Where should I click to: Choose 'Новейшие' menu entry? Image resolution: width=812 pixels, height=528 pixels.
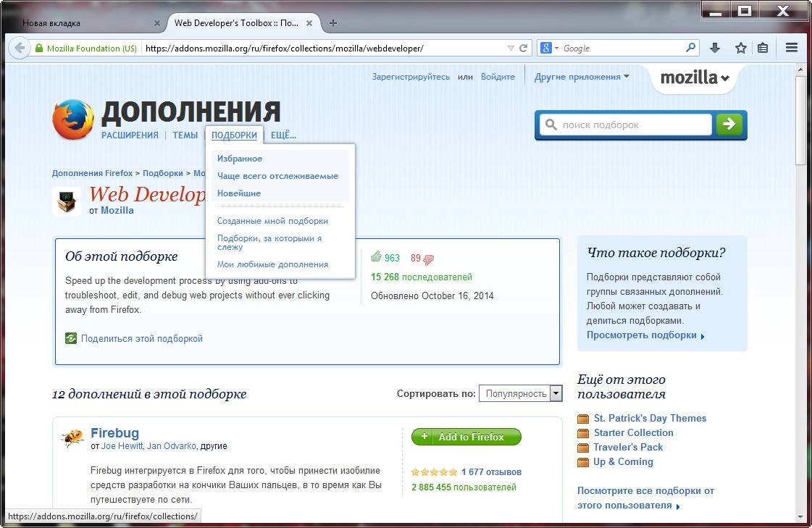tap(239, 193)
